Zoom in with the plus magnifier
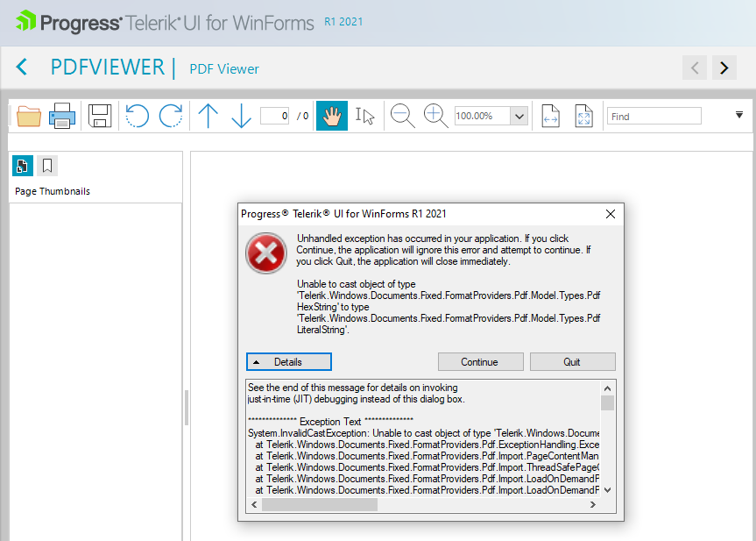Viewport: 756px width, 541px height. click(436, 116)
